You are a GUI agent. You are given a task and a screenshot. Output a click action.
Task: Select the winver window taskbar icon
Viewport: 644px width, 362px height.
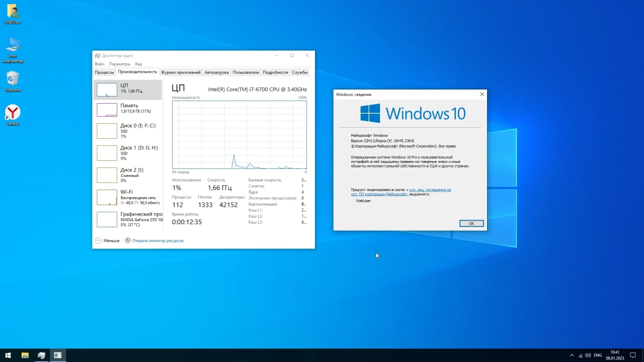[x=58, y=355]
